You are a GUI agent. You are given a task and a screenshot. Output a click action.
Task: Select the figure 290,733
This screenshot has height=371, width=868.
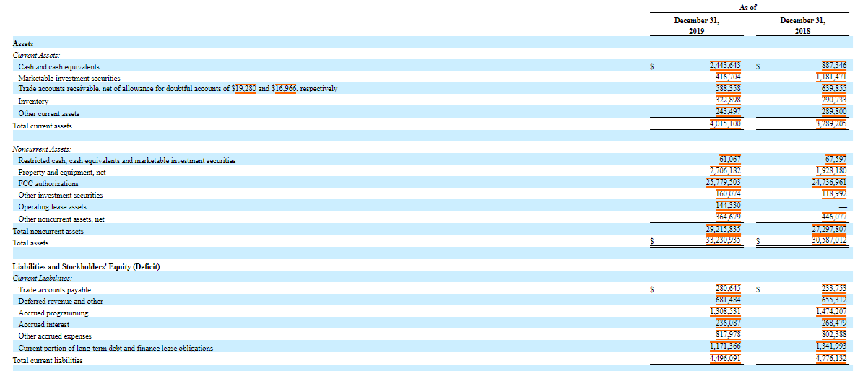click(x=834, y=100)
